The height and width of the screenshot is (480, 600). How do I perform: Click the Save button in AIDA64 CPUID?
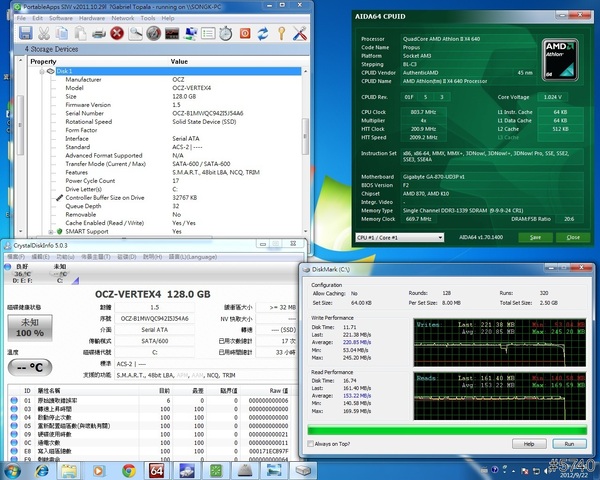[x=536, y=238]
